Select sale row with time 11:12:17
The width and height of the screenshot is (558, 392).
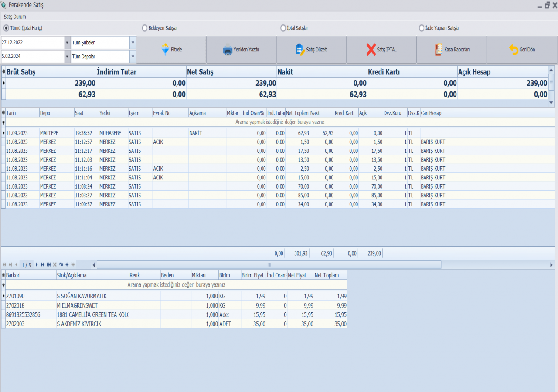(x=277, y=151)
